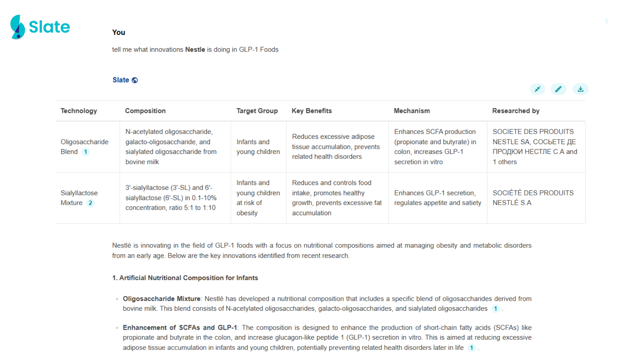The image size is (644, 362).
Task: Click the blue Slate responder name
Action: (121, 80)
